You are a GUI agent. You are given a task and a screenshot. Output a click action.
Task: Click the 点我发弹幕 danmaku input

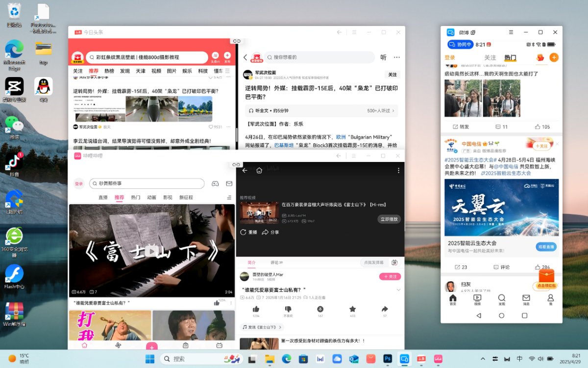(x=374, y=263)
